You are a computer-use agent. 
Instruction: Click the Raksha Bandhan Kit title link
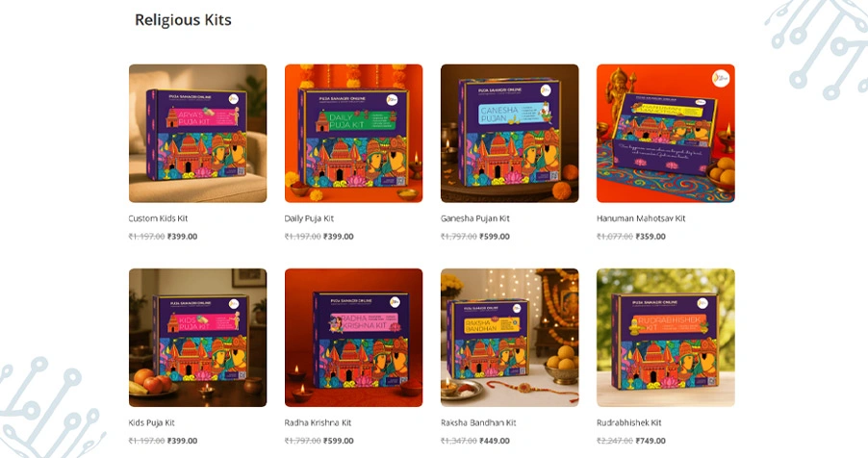478,422
